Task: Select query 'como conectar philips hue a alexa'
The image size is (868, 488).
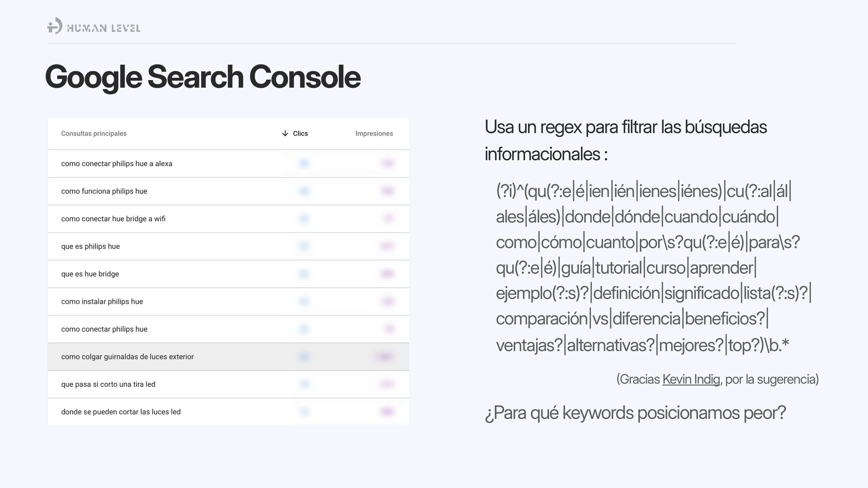Action: point(117,164)
